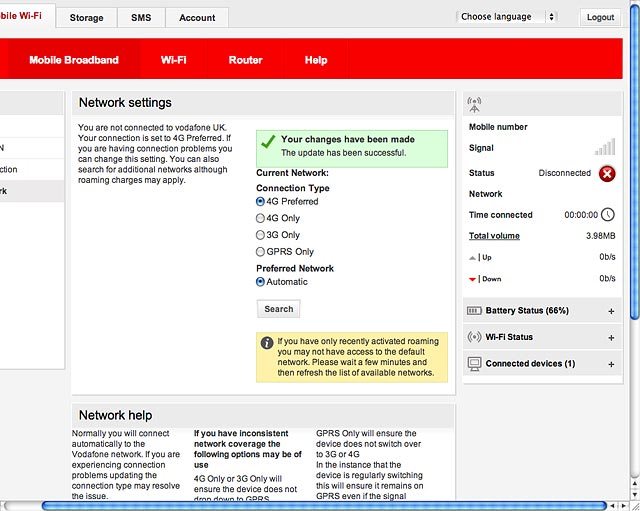Image resolution: width=640 pixels, height=511 pixels.
Task: Open the Router menu item
Action: click(x=245, y=60)
